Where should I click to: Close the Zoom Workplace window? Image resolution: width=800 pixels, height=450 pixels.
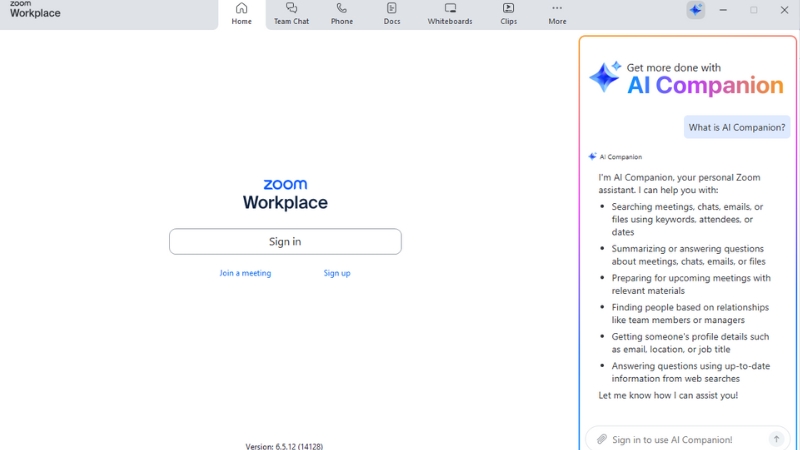tap(784, 10)
